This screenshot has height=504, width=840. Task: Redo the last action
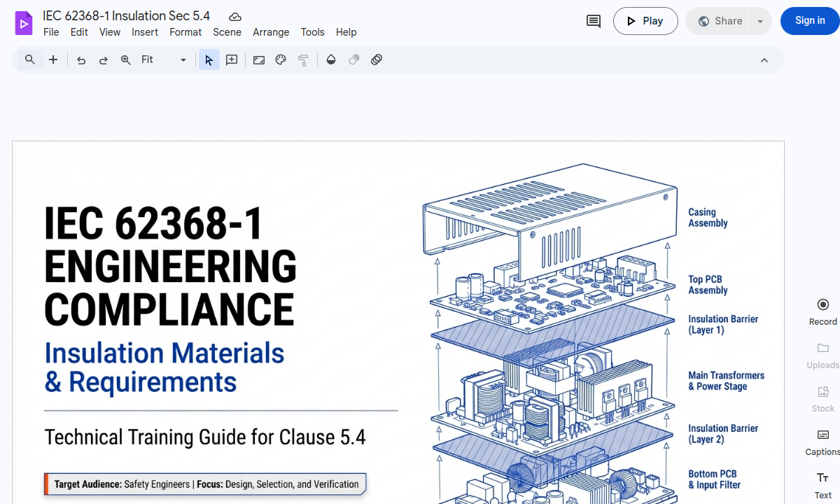104,60
